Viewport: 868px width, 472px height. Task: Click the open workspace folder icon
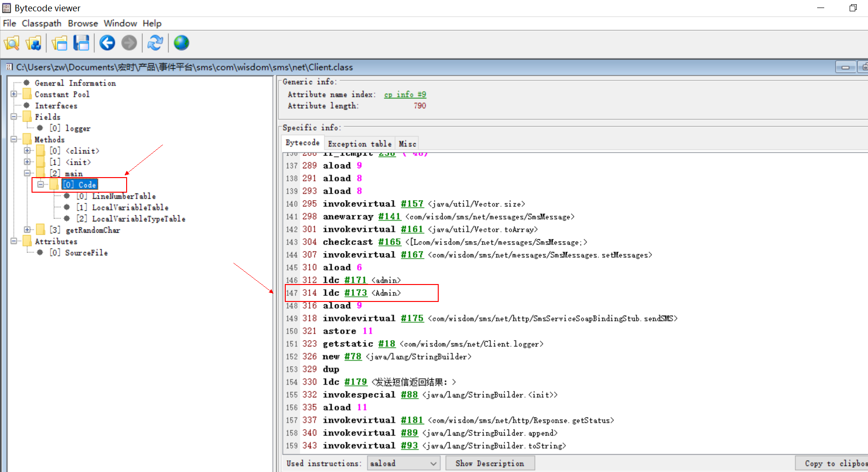pyautogui.click(x=60, y=43)
